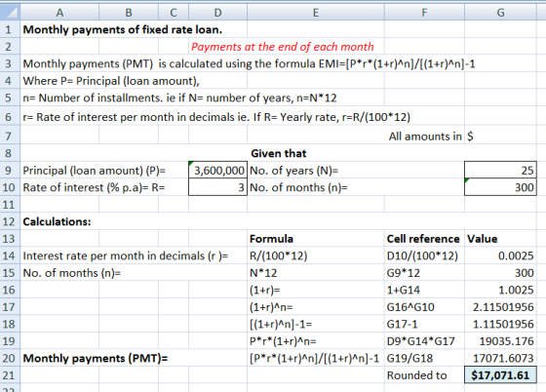The height and width of the screenshot is (392, 546).
Task: Click the 'Formula' column heading
Action: pos(271,239)
